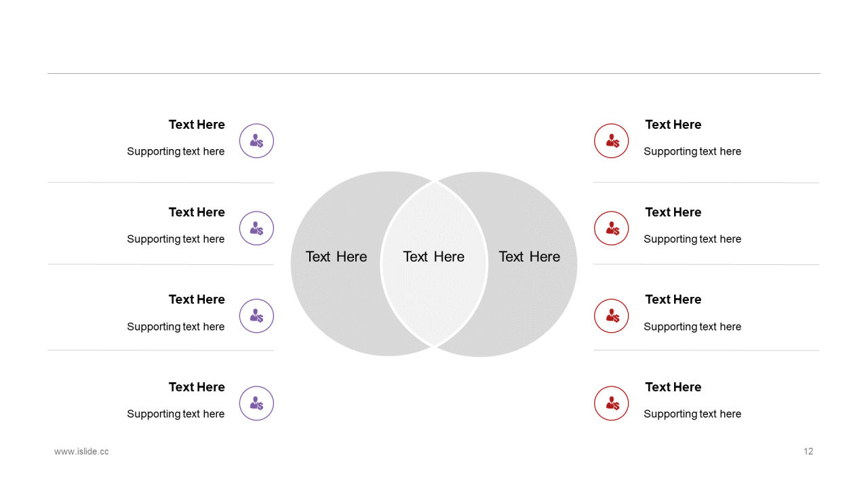Select second left 'Supporting text here' line
868x488 pixels.
[176, 239]
